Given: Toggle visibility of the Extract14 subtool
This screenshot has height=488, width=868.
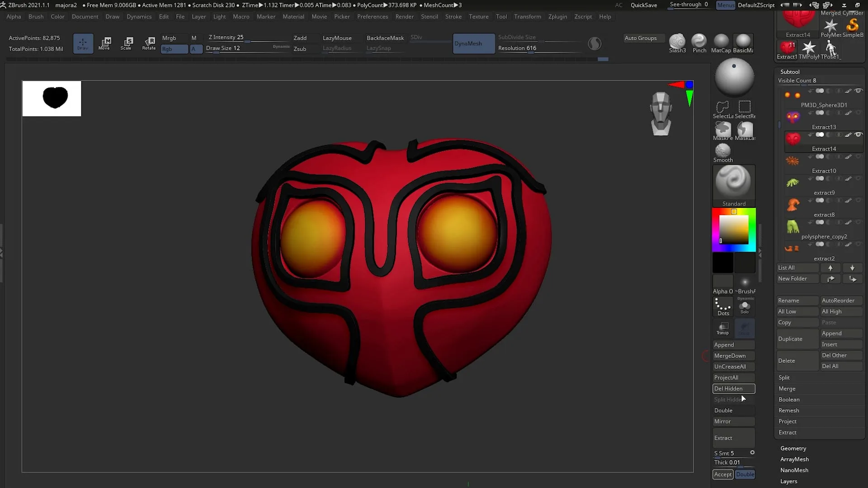Looking at the screenshot, I should tap(859, 134).
